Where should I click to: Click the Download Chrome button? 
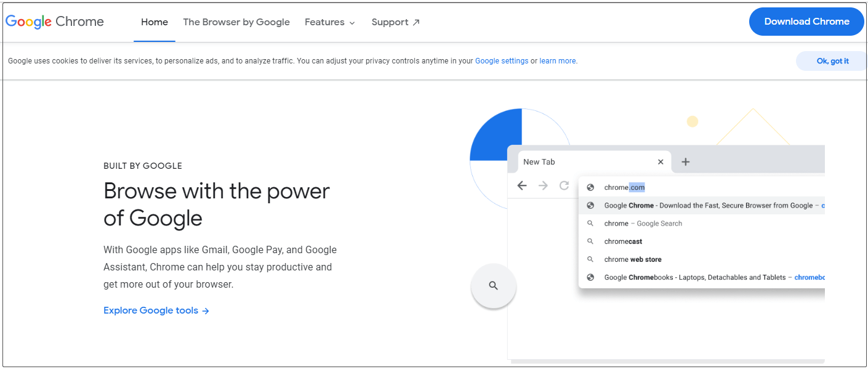806,22
